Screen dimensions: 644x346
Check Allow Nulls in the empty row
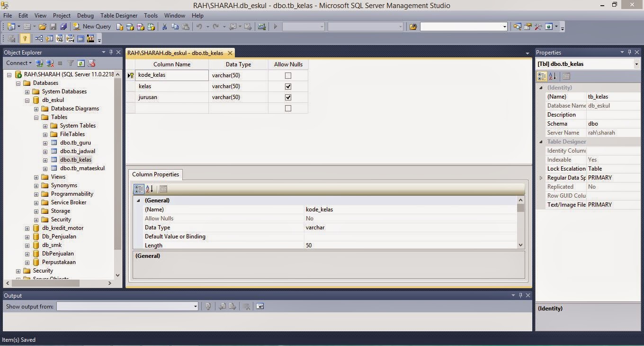288,108
